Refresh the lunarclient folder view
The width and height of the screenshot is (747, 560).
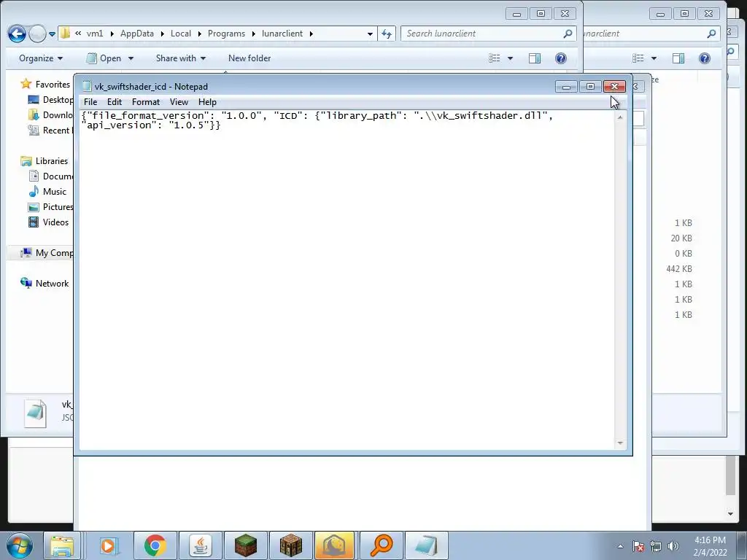[x=387, y=34]
